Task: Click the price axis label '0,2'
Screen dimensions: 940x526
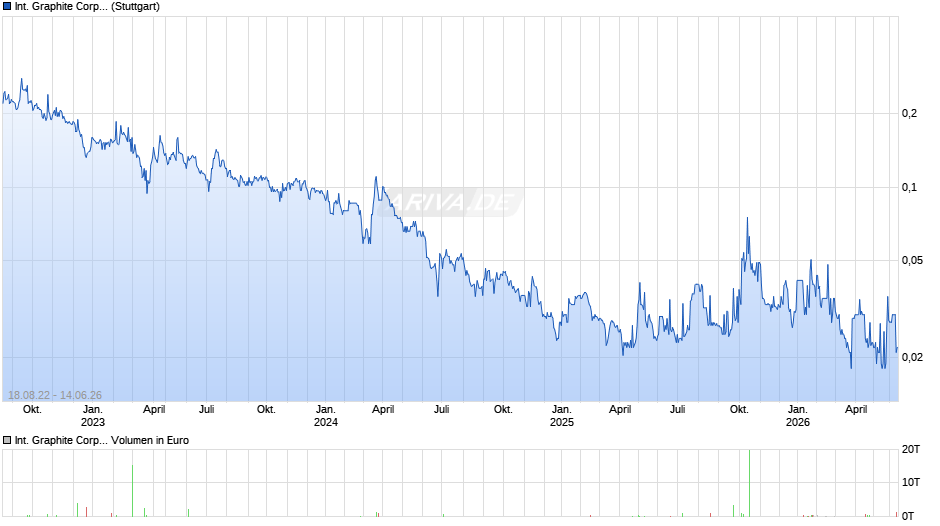Action: point(909,113)
